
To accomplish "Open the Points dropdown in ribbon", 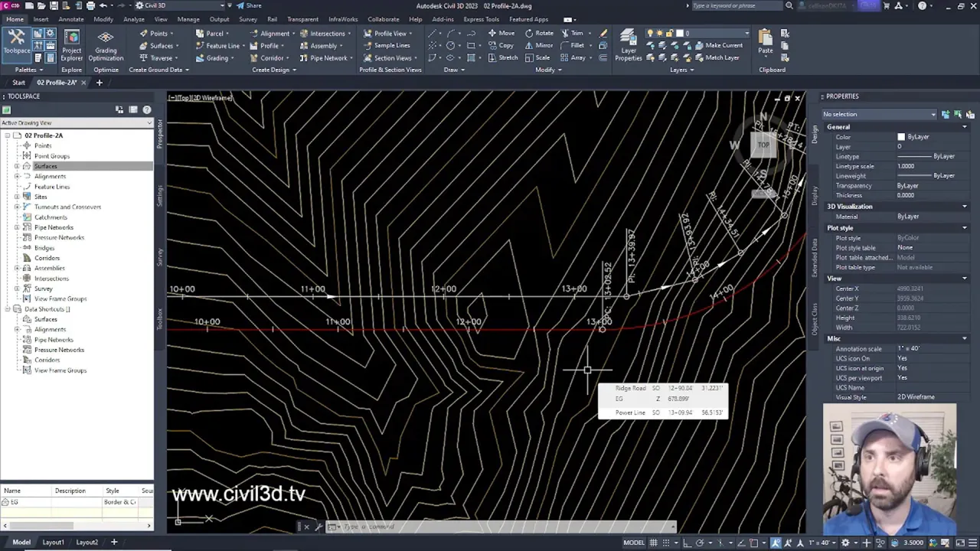I will pyautogui.click(x=159, y=33).
